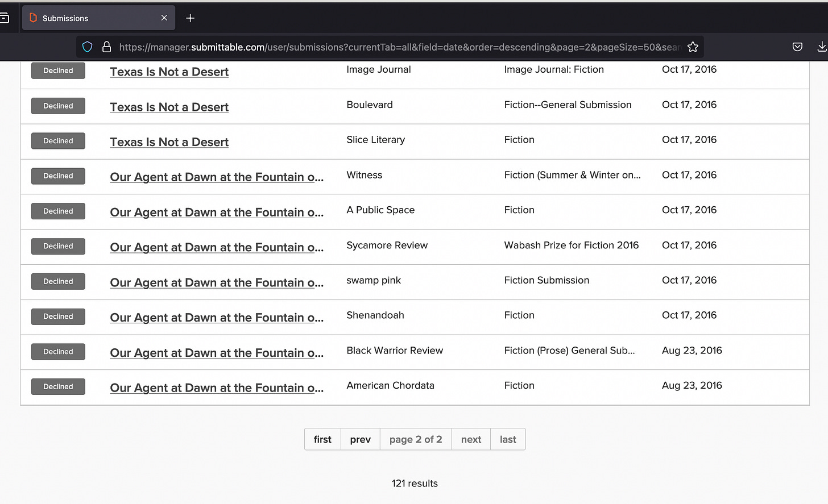Image resolution: width=828 pixels, height=504 pixels.
Task: Click the Fiction--General Submission category cell
Action: point(568,105)
